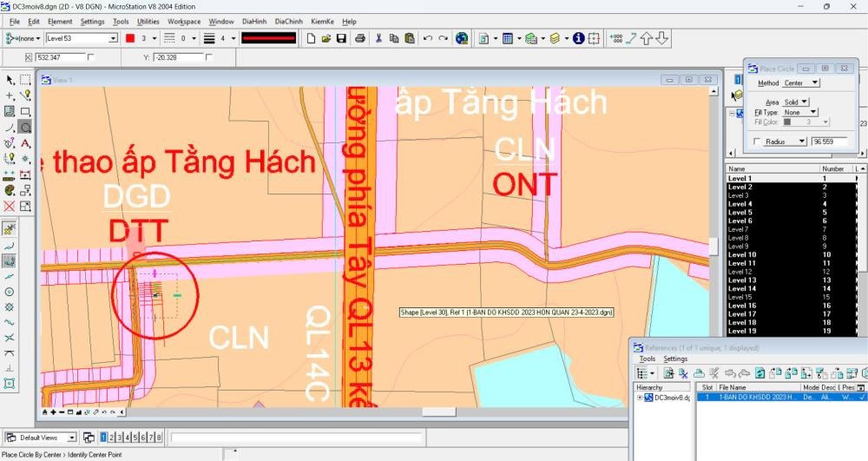This screenshot has width=868, height=461.
Task: Open the DiaHinh menu
Action: (x=254, y=21)
